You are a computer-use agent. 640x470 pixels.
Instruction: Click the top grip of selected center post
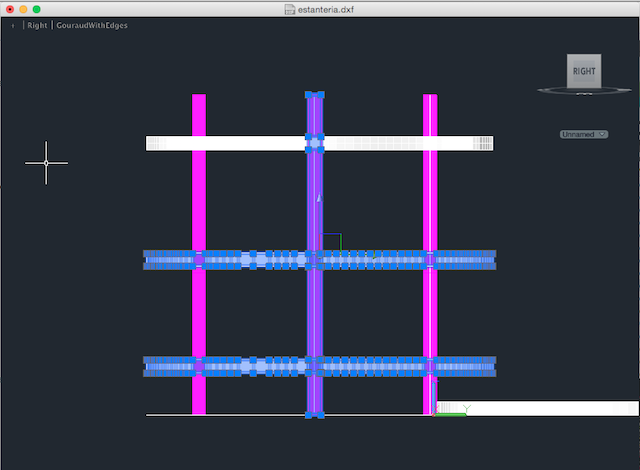coord(315,95)
